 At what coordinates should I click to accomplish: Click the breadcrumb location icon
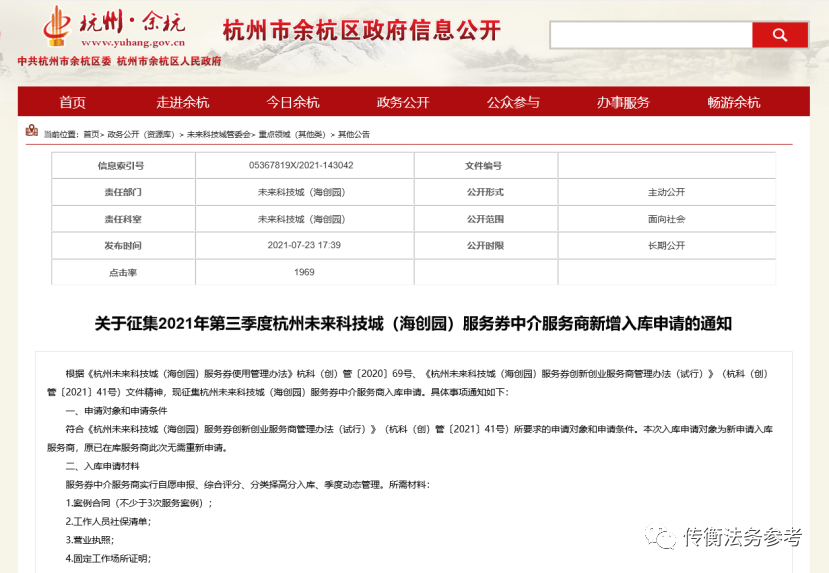pyautogui.click(x=32, y=133)
